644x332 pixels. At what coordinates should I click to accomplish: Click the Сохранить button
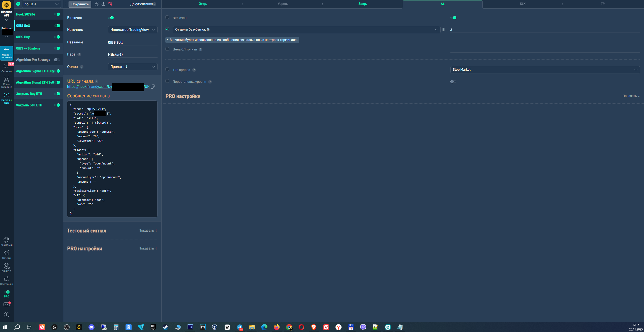(x=80, y=4)
